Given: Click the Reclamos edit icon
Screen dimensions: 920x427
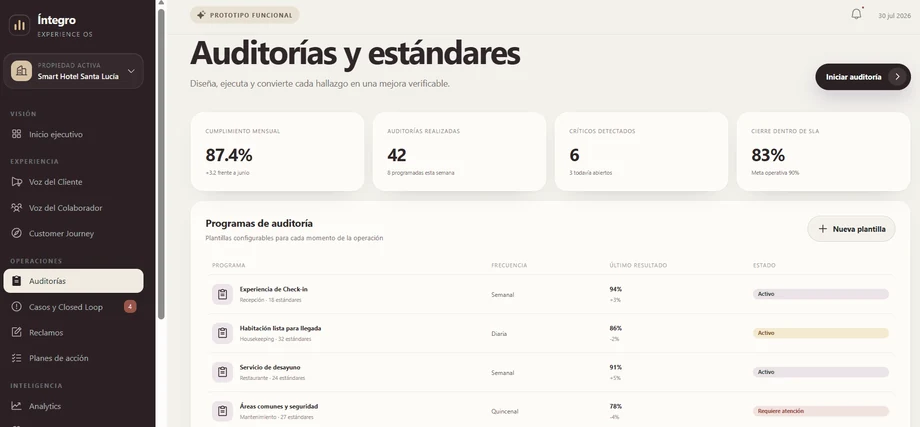Looking at the screenshot, I should pos(16,333).
